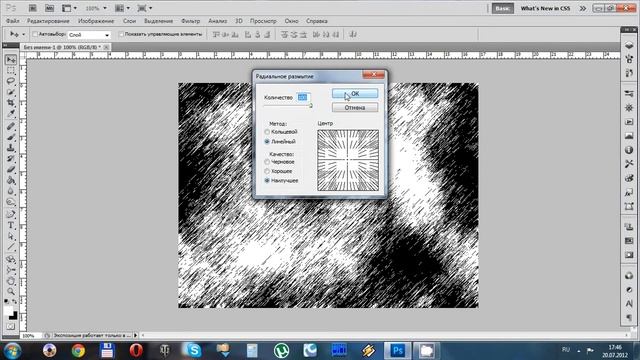The image size is (640, 360).
Task: Click the status bar zoom percentage field
Action: tap(31, 336)
